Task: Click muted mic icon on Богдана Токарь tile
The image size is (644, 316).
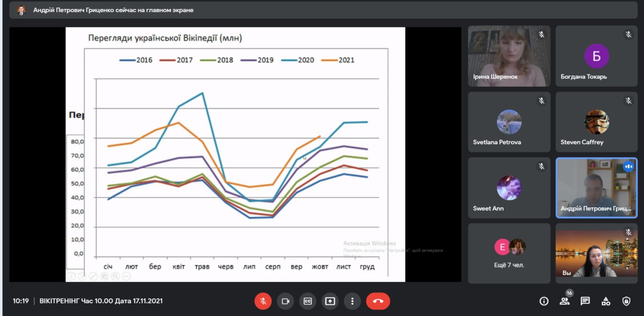Action: pos(628,35)
